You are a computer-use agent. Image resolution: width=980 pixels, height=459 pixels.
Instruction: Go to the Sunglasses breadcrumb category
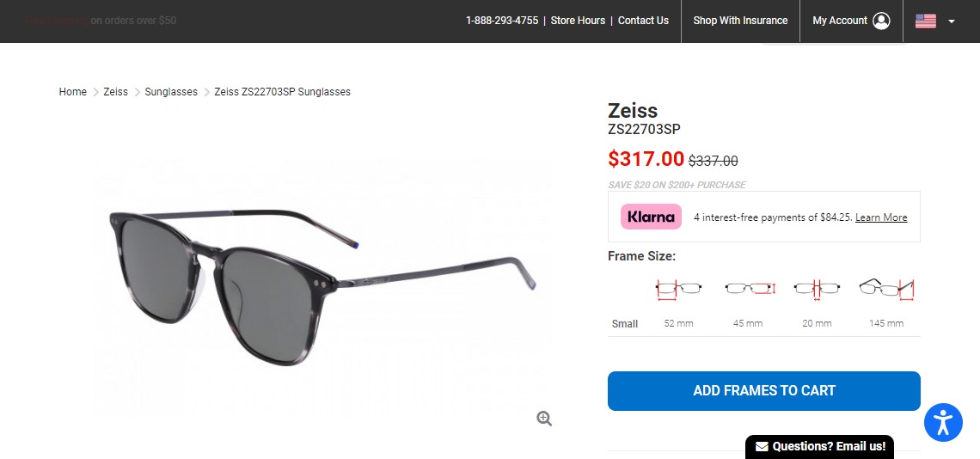point(171,92)
